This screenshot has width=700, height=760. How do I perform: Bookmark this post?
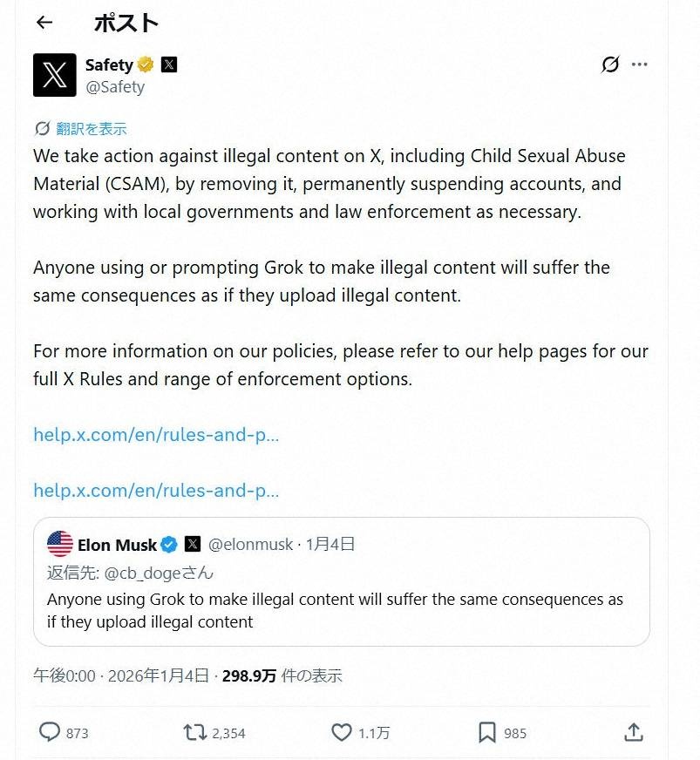click(487, 732)
